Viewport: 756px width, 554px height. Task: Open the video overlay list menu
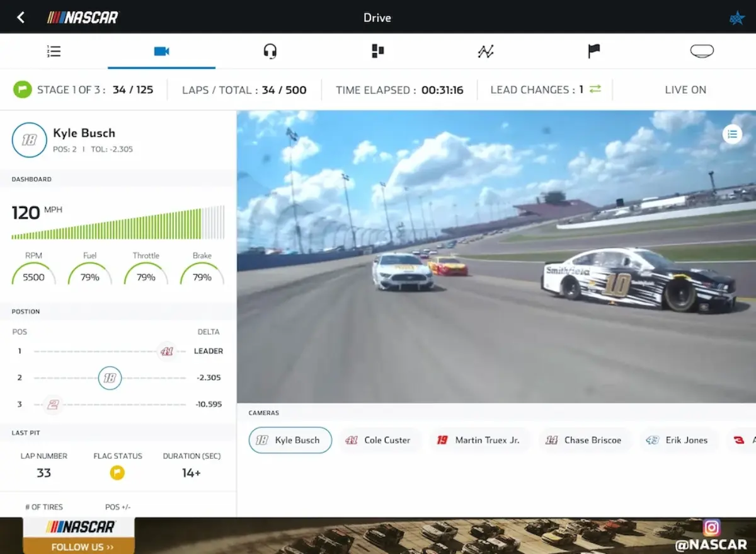click(x=733, y=134)
